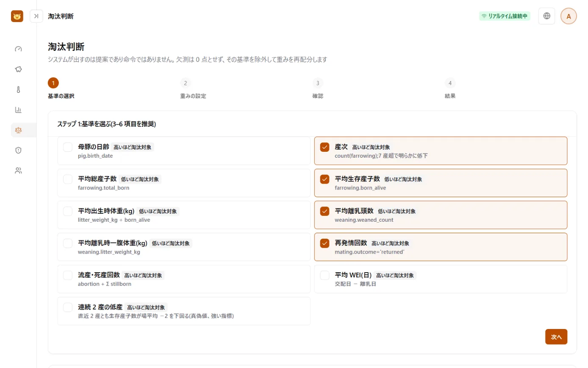
Task: Check the 平均出生時体重(kg) checkbox
Action: 68,211
